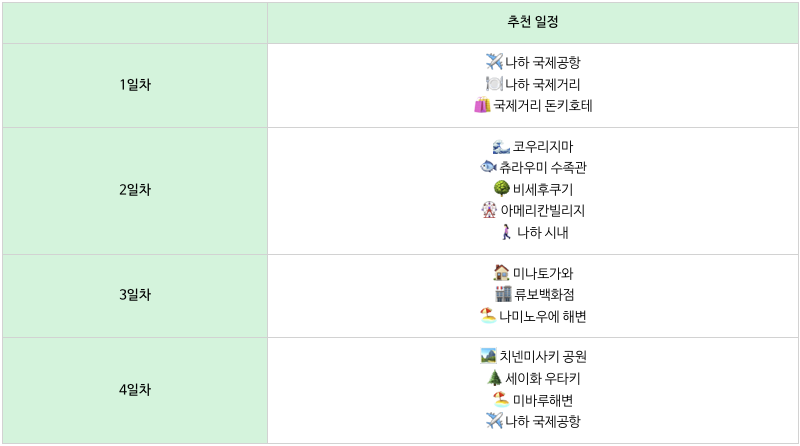Click the shopping bags icon by 국제거리 돈키호테
The width and height of the screenshot is (800, 446).
click(482, 105)
